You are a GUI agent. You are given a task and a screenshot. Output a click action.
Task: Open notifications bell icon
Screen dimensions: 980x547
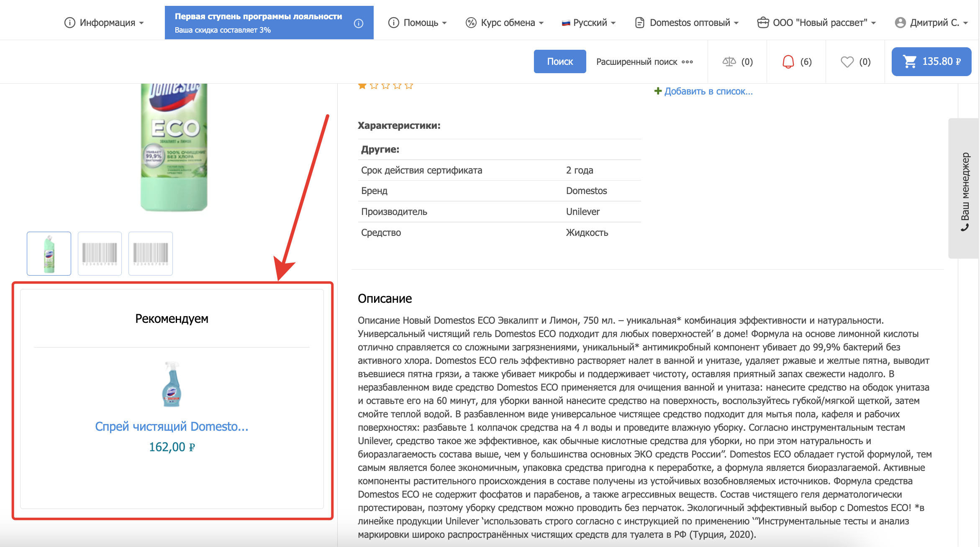coord(788,62)
